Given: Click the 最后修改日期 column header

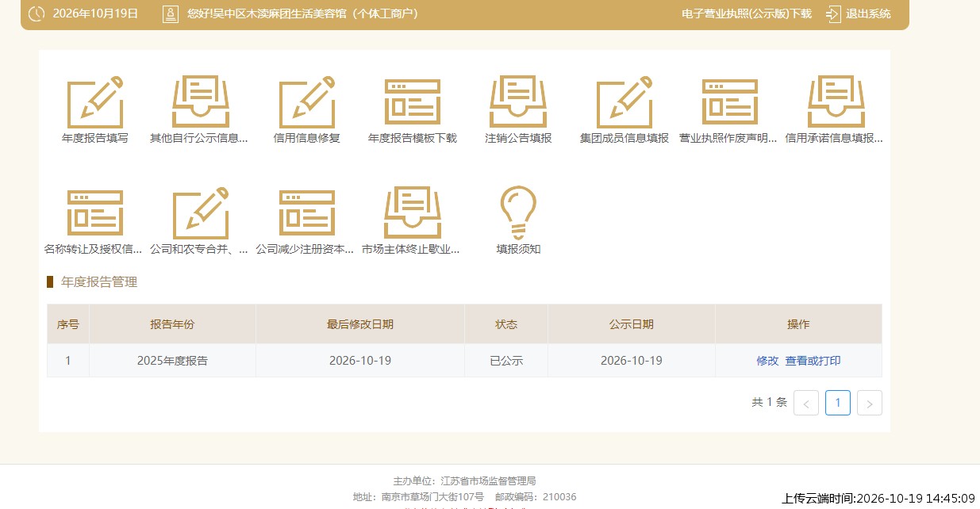Looking at the screenshot, I should click(x=360, y=324).
